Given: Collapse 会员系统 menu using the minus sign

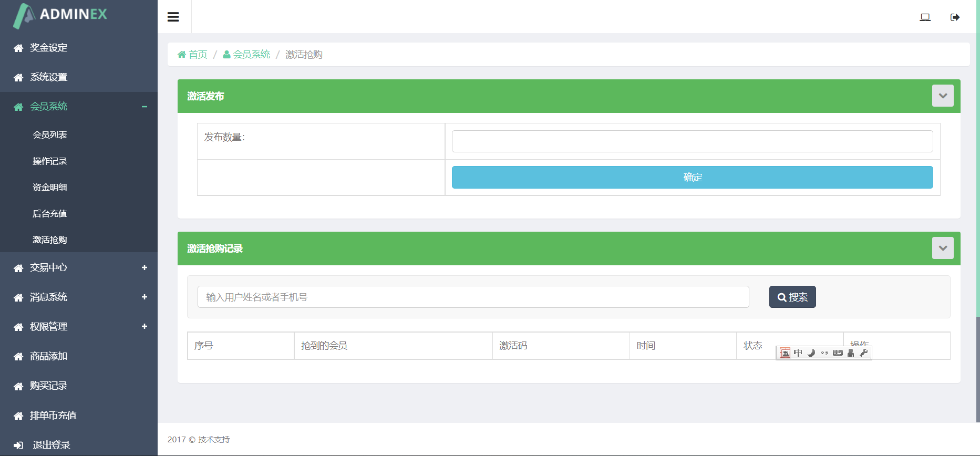Looking at the screenshot, I should 145,107.
